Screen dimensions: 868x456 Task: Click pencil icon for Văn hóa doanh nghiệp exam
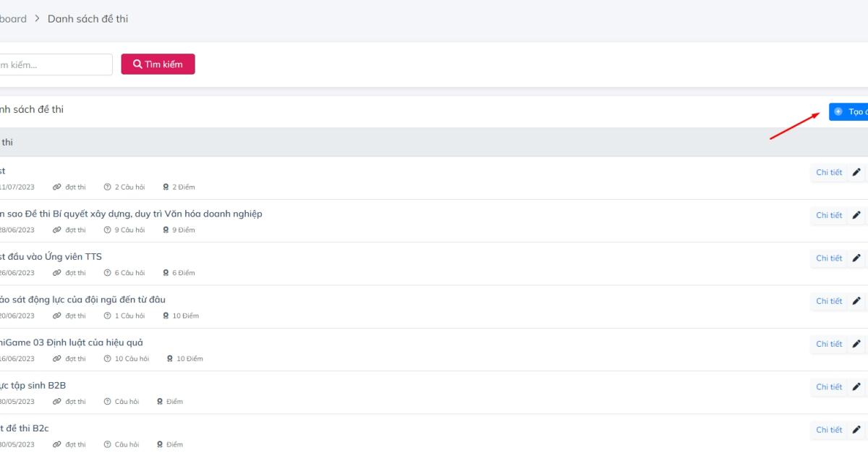click(857, 215)
